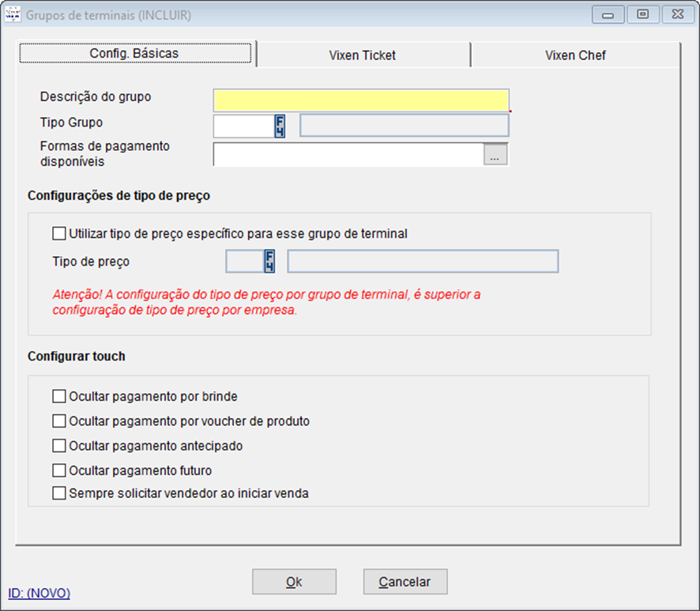Click the Cancelar button
The width and height of the screenshot is (700, 611).
pyautogui.click(x=405, y=582)
